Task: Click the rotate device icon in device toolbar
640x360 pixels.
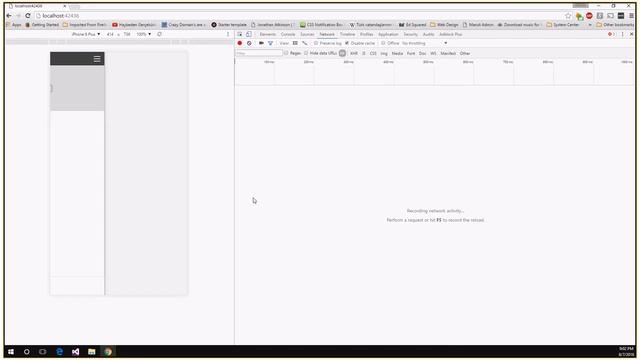Action: pyautogui.click(x=160, y=34)
